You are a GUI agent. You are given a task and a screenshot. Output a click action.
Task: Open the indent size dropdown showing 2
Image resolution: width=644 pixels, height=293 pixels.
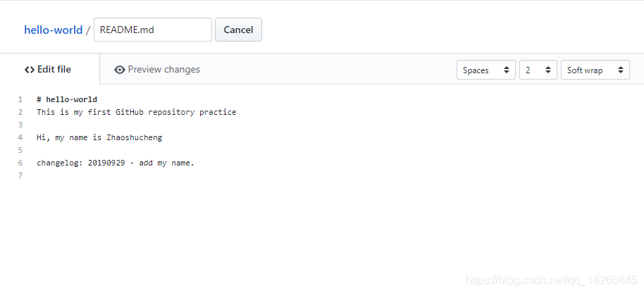(x=538, y=70)
